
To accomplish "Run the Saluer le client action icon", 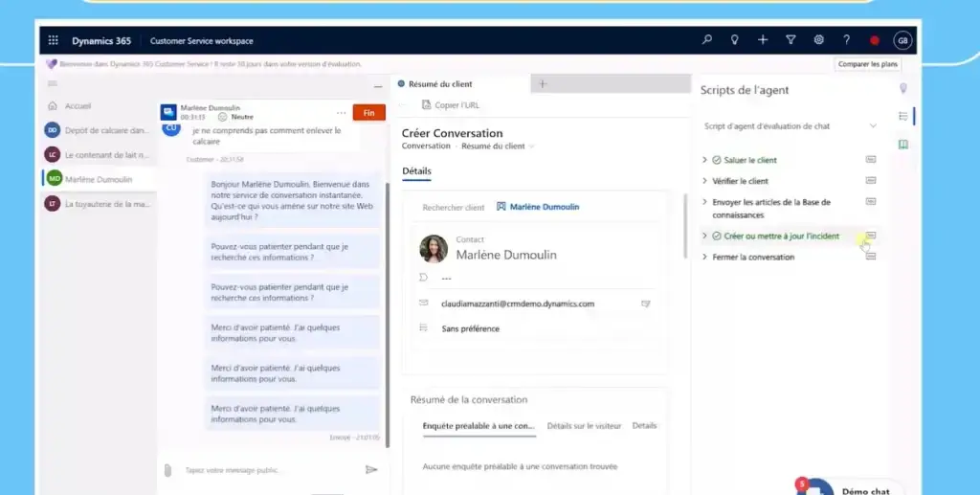I will (871, 159).
